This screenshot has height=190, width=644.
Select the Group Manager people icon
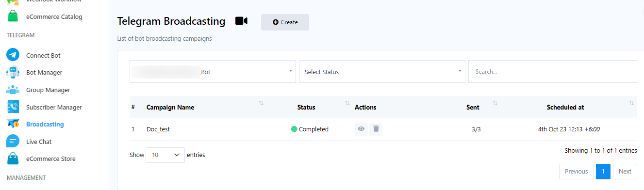[13, 90]
